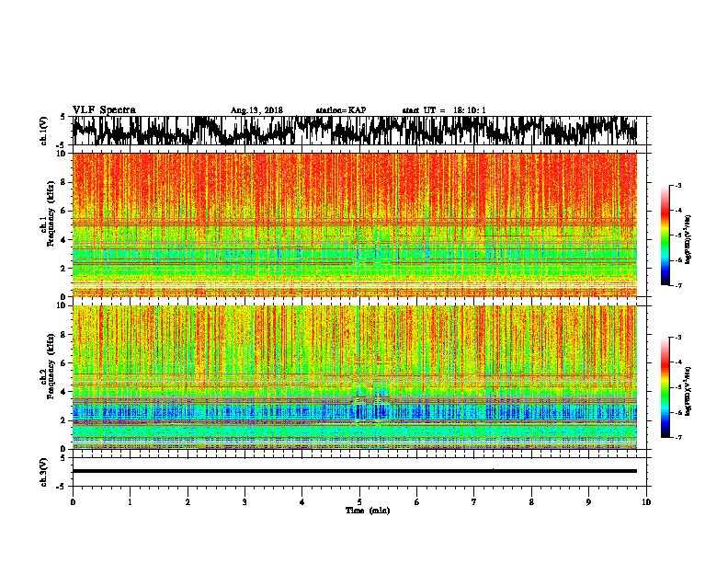
Task: Click the ch.2 colorbar log(PSD) label
Action: tap(688, 391)
